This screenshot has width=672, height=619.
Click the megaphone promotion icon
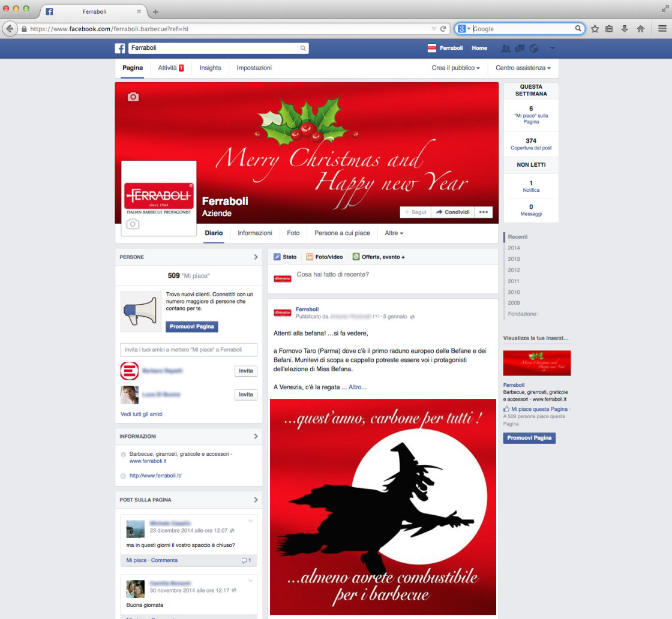140,311
